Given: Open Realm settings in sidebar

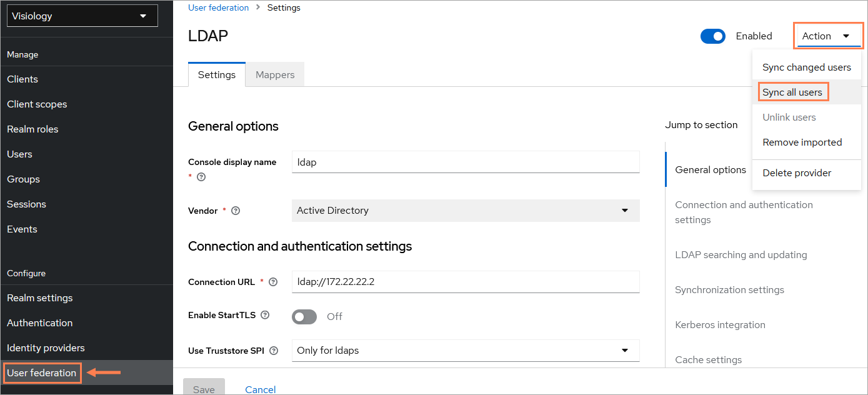Looking at the screenshot, I should pyautogui.click(x=40, y=298).
